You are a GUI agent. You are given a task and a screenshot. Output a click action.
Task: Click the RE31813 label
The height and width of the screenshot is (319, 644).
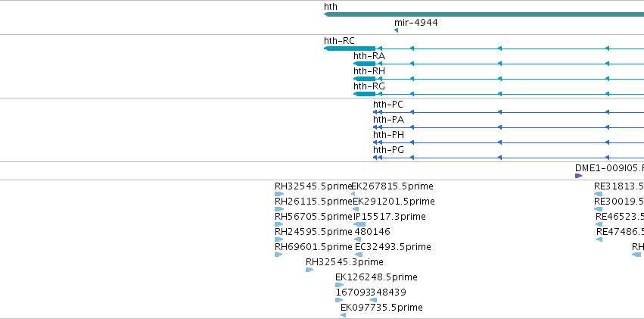tap(619, 186)
